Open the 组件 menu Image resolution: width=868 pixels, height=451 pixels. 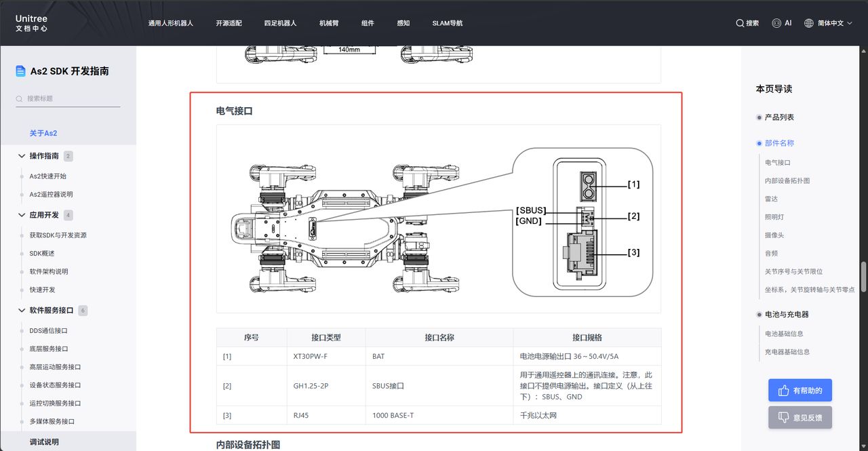tap(368, 23)
